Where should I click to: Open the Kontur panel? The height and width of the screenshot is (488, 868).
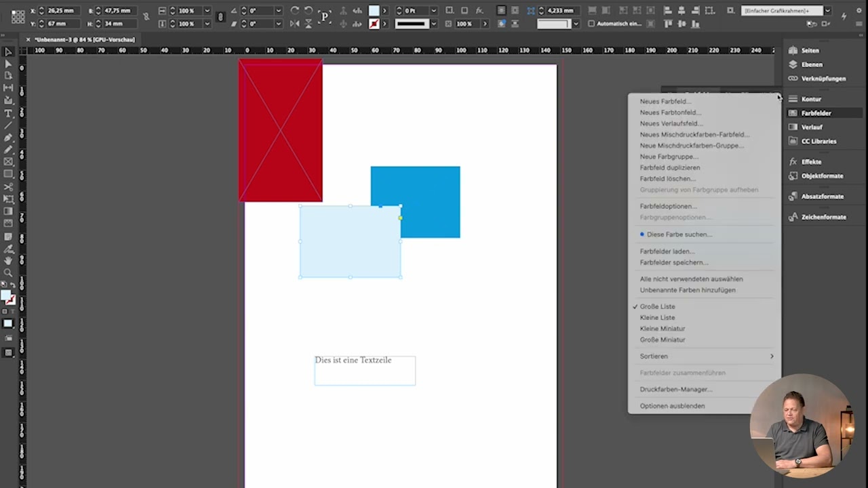tap(811, 99)
